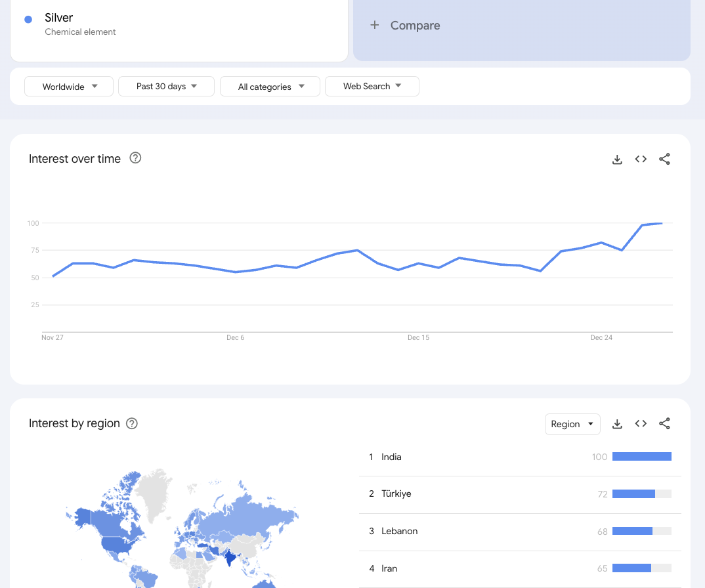Share the Interest by region chart
This screenshot has width=705, height=588.
[x=664, y=424]
